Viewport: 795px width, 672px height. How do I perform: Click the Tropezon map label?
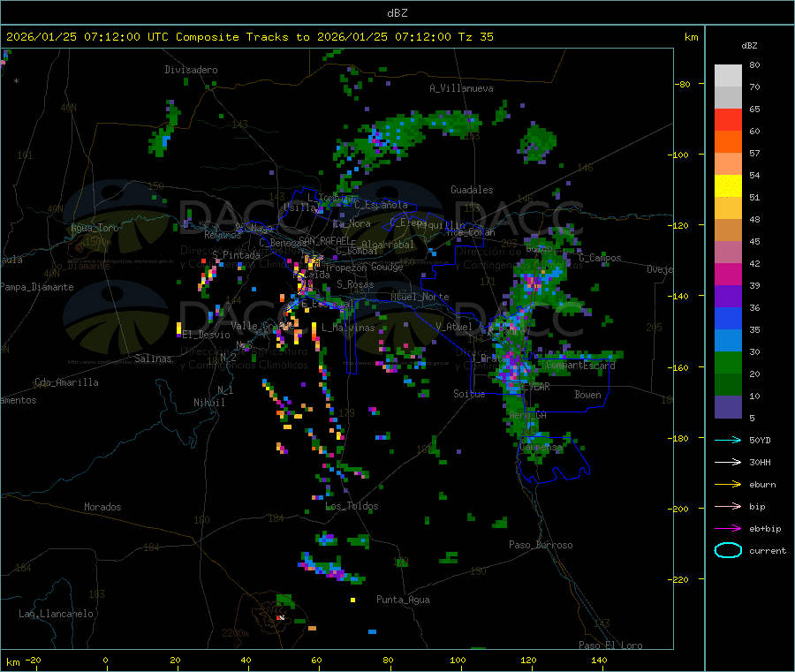345,268
